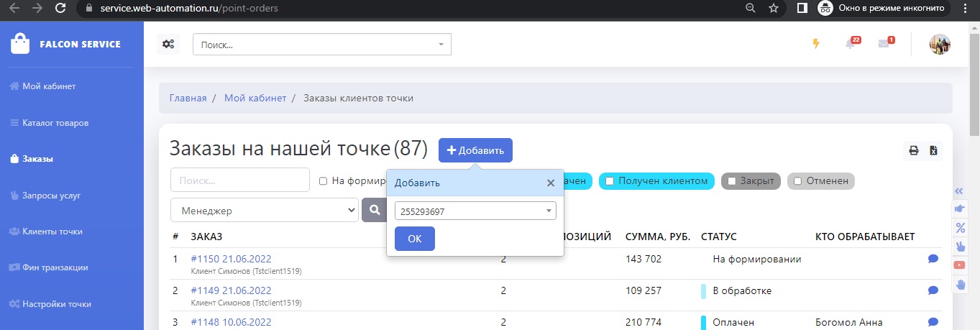980x330 pixels.
Task: Click the percent icon in right side panel
Action: click(959, 228)
